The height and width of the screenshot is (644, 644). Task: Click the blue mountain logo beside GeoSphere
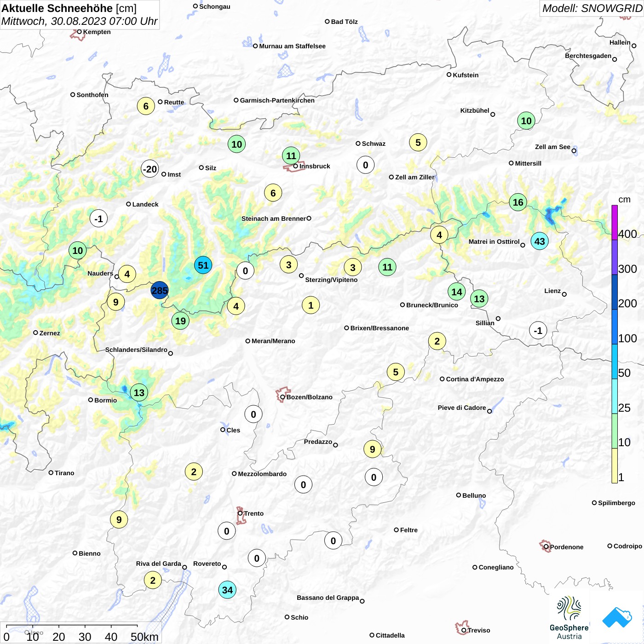tap(617, 617)
